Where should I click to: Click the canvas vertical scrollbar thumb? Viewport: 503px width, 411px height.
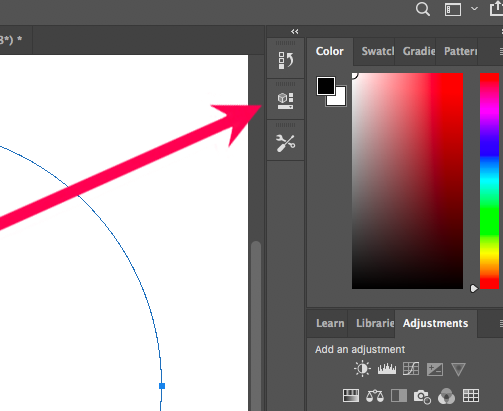click(x=256, y=326)
